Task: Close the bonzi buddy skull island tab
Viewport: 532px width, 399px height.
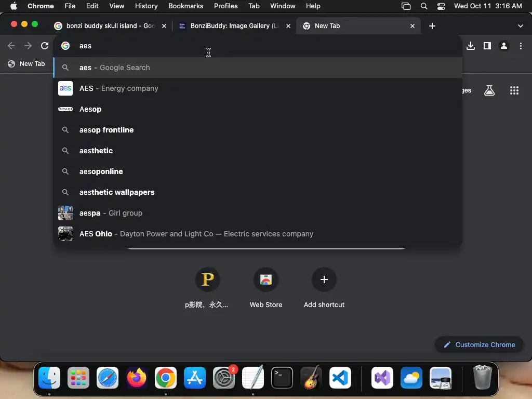Action: (164, 26)
